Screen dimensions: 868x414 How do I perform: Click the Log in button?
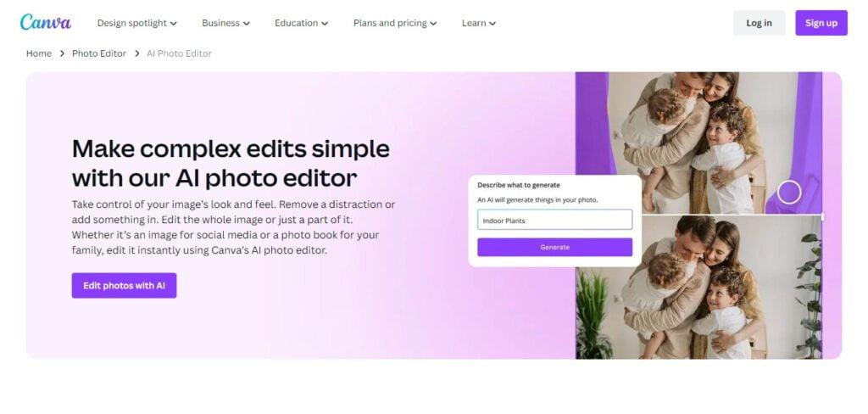(x=759, y=23)
